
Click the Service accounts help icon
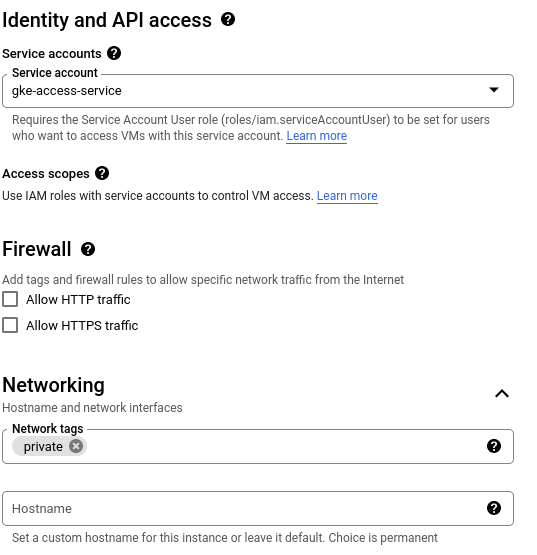[x=114, y=53]
